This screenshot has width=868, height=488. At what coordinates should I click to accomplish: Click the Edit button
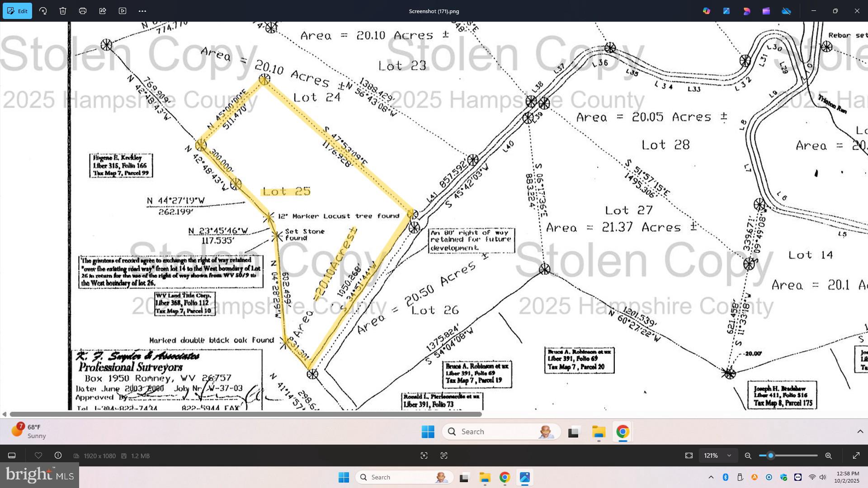point(18,11)
